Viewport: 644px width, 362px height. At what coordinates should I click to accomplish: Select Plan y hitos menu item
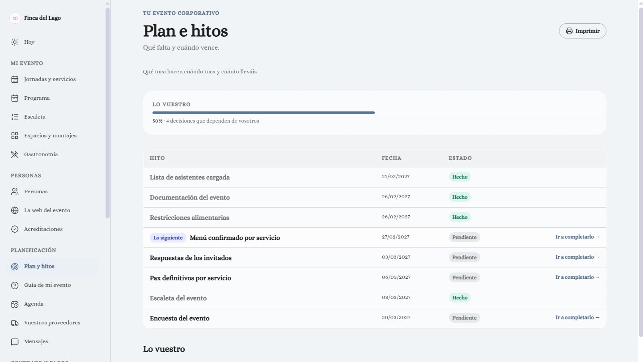53,266
